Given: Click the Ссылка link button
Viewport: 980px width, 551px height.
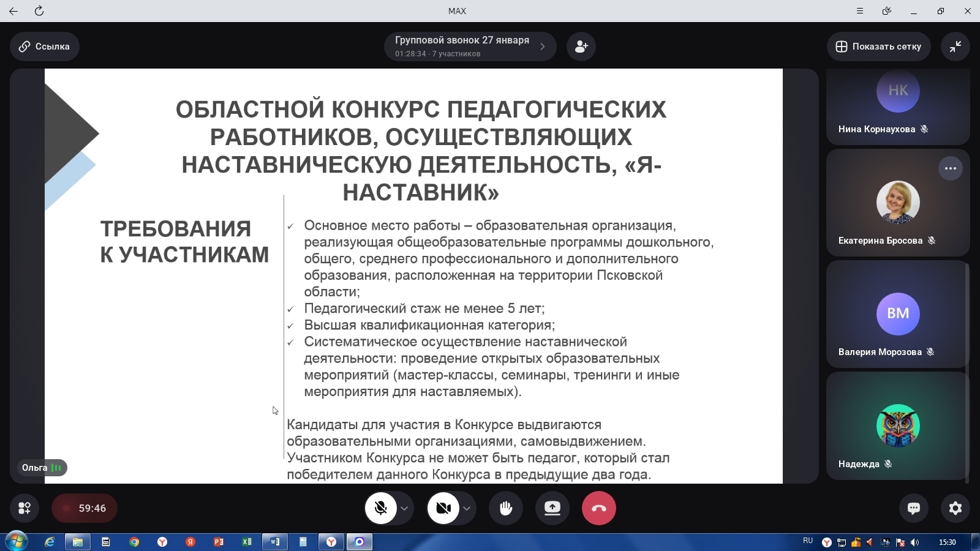Looking at the screenshot, I should pos(44,47).
